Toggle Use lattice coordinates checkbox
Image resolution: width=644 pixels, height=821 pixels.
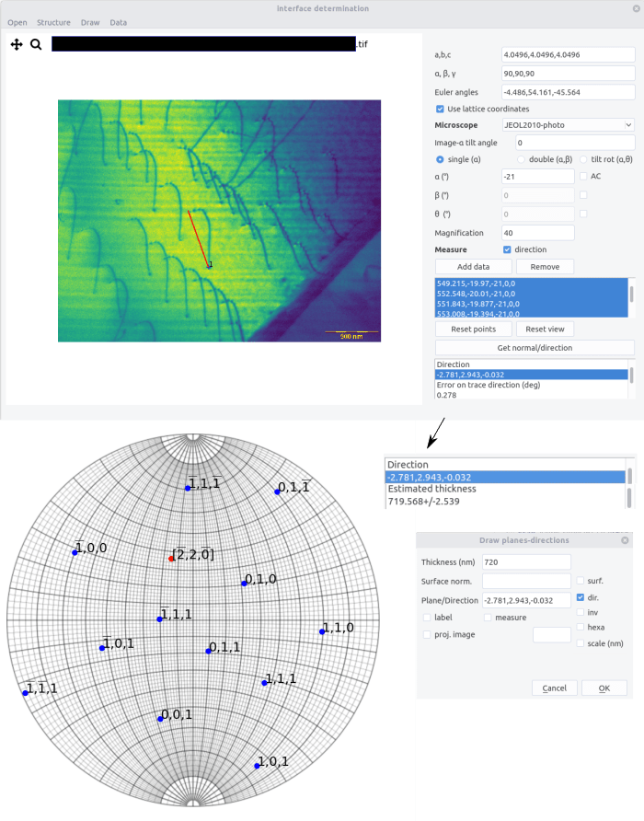point(440,109)
